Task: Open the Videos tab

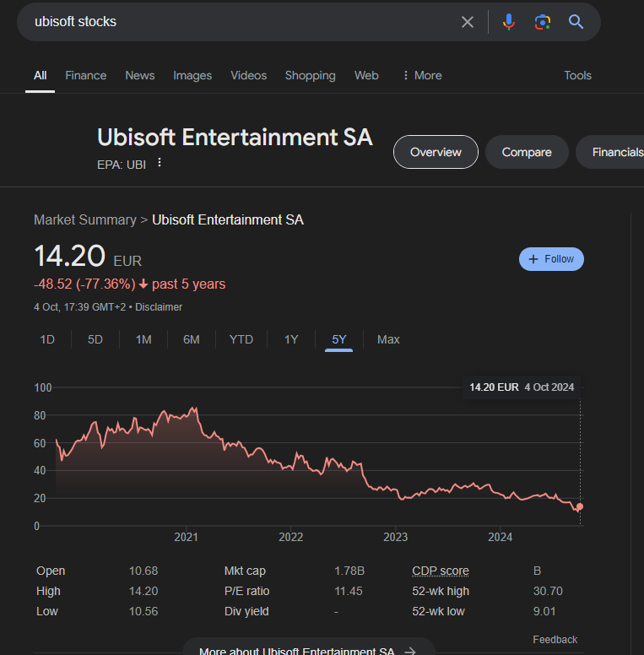Action: click(x=248, y=75)
